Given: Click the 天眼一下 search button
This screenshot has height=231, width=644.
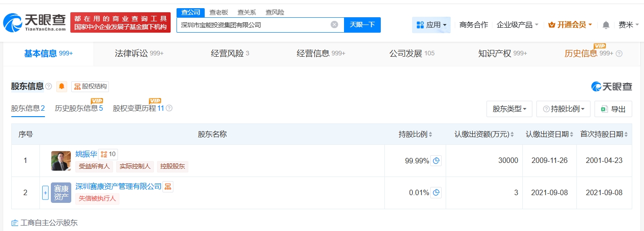Looking at the screenshot, I should click(362, 25).
